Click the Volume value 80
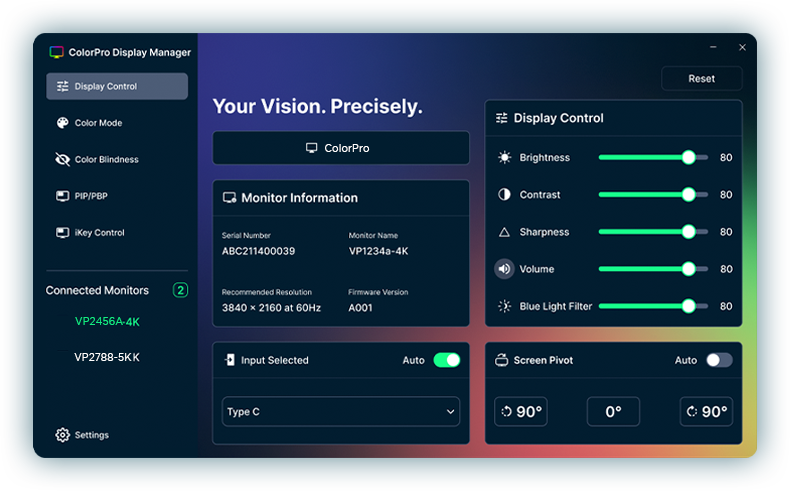The image size is (790, 491). (x=726, y=269)
